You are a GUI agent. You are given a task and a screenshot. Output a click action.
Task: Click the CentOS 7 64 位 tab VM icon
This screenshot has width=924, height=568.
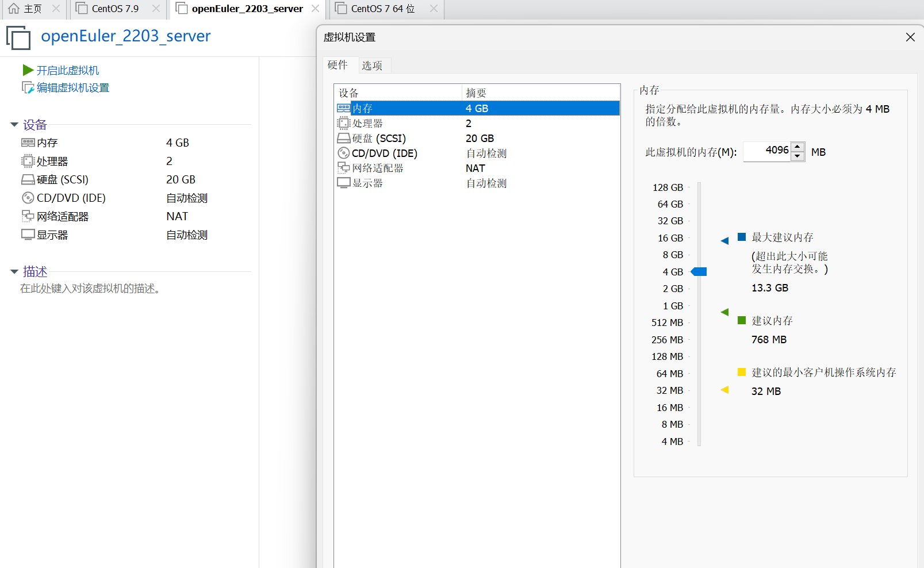point(341,9)
